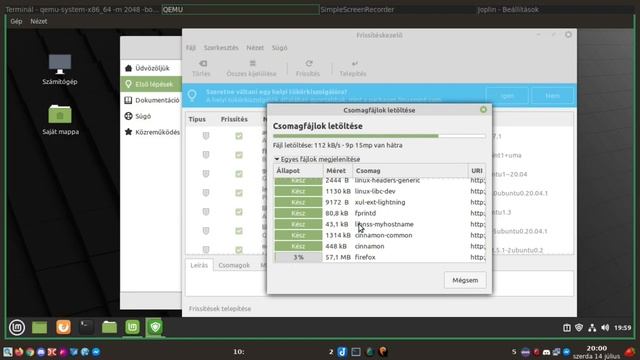Click Nem in mirror banner
Screen dimensions: 640x360
pyautogui.click(x=553, y=96)
